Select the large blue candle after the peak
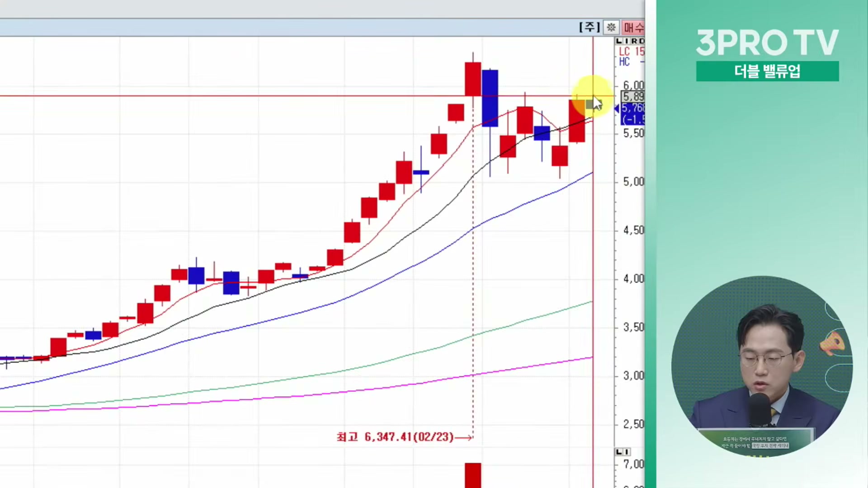Screen dimensions: 868x488 [x=490, y=98]
